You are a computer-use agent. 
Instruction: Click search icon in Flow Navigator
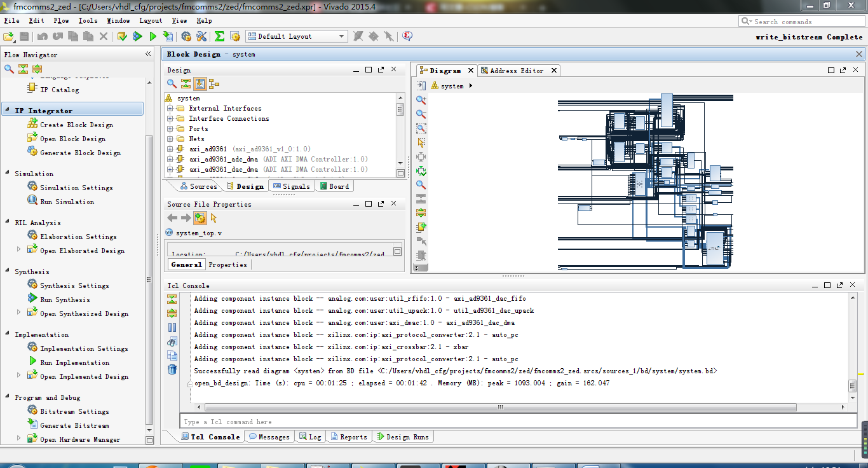pos(9,69)
